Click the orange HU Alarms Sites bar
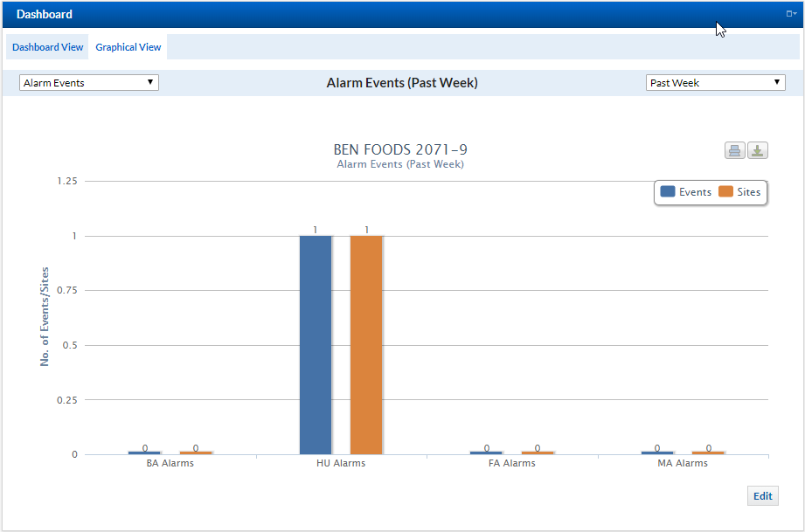Screen dimensions: 805x532 [x=366, y=344]
